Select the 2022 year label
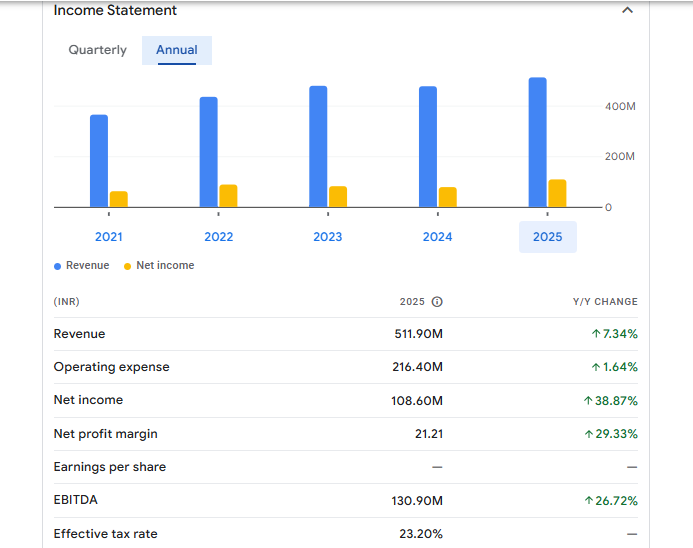Screen dimensions: 693x548 [218, 237]
